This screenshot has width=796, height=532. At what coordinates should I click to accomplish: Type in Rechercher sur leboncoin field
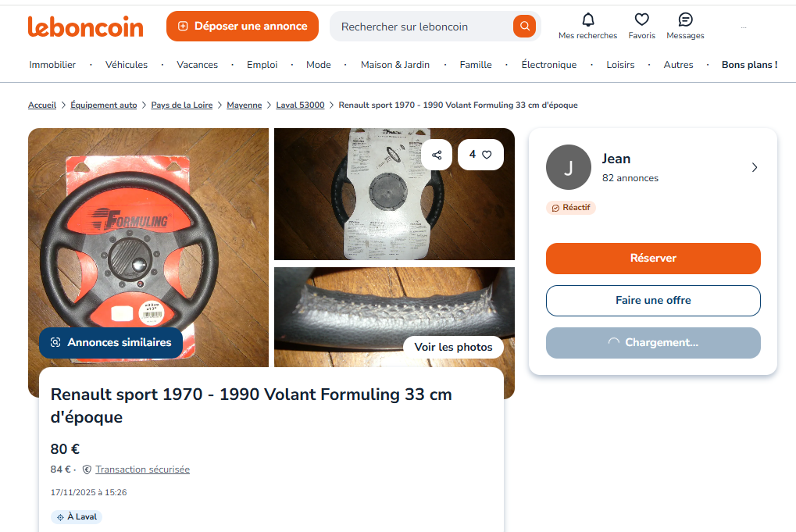(x=422, y=27)
